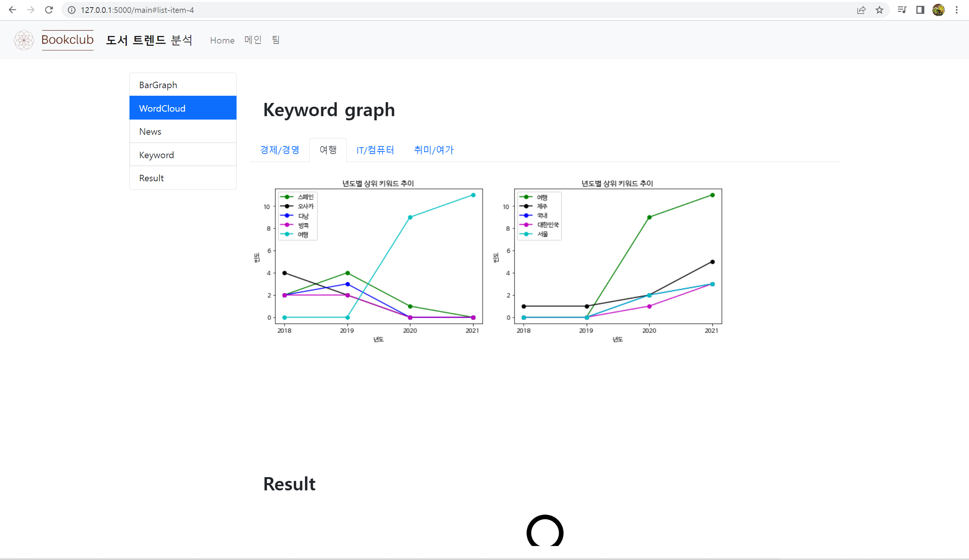The height and width of the screenshot is (560, 969).
Task: Open the site information icon
Action: click(72, 10)
